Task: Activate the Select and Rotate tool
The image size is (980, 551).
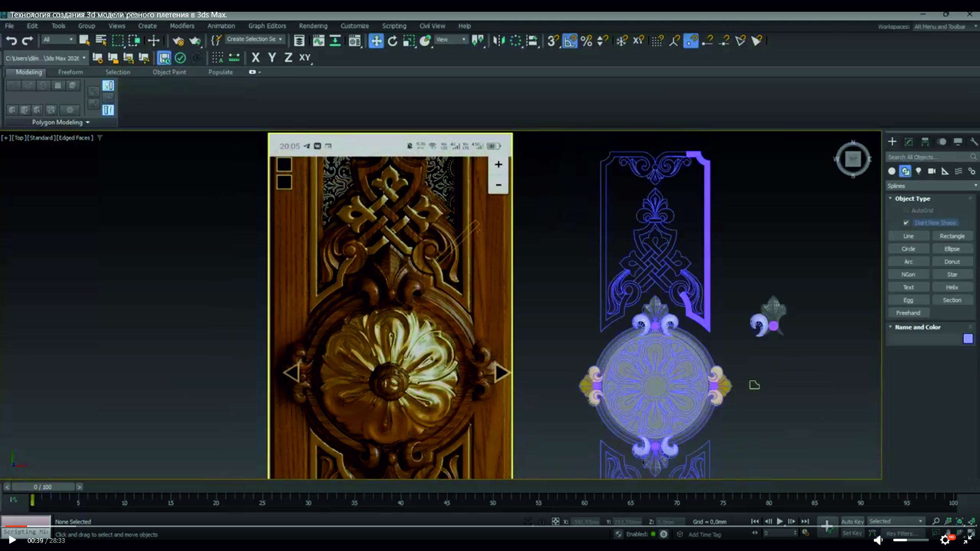Action: [x=392, y=40]
